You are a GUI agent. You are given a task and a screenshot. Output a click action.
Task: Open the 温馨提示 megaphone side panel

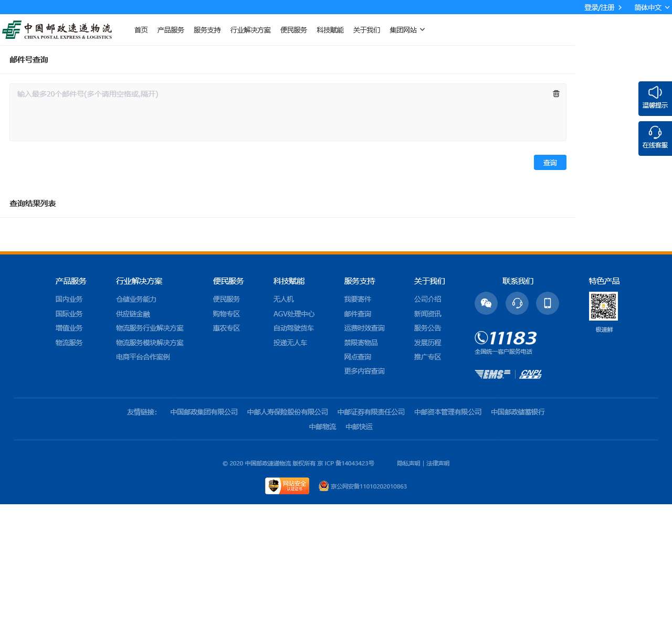(655, 98)
